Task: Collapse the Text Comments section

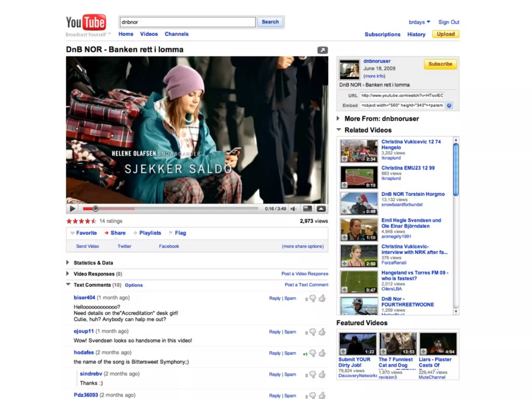Action: tap(68, 284)
